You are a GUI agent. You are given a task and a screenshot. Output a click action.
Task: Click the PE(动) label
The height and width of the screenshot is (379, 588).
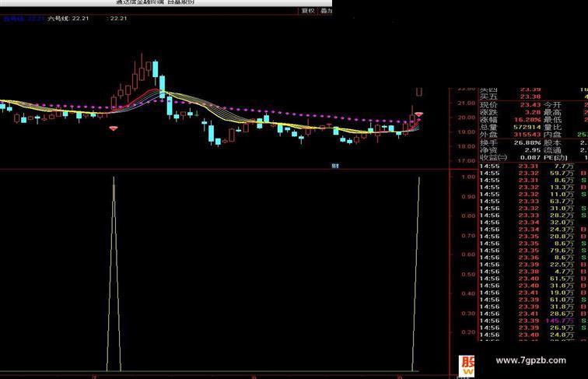click(x=555, y=158)
